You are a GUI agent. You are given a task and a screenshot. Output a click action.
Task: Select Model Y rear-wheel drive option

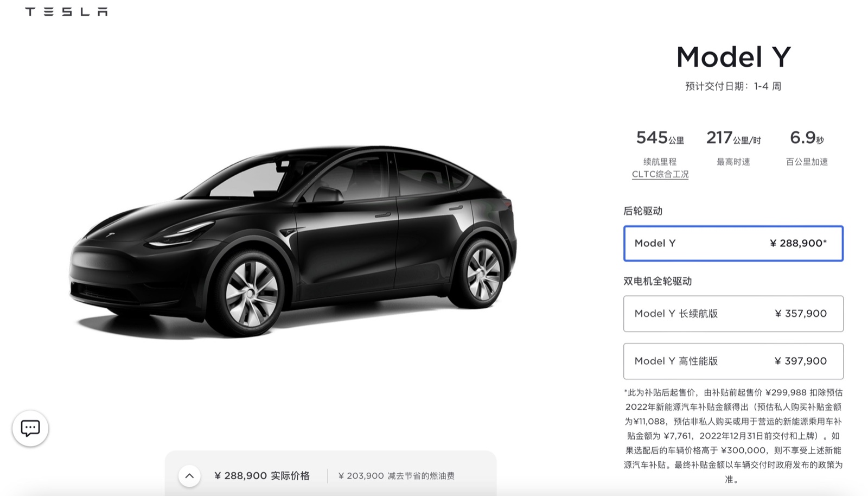point(733,243)
